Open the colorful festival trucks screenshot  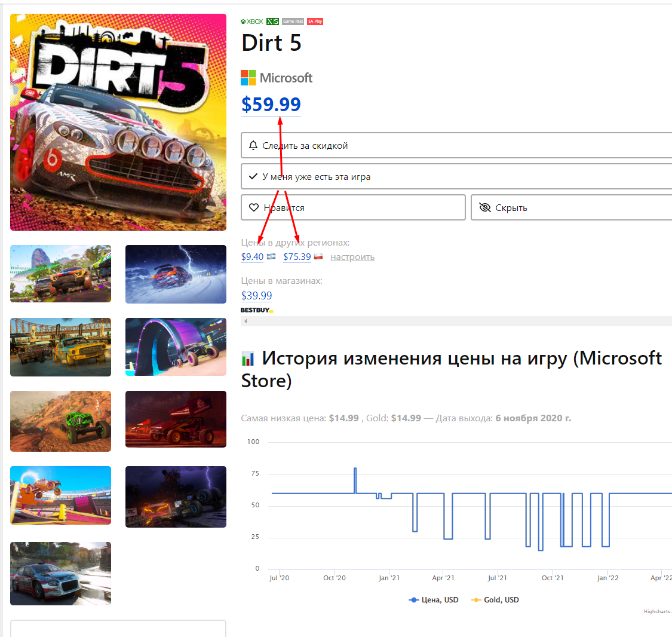point(60,274)
